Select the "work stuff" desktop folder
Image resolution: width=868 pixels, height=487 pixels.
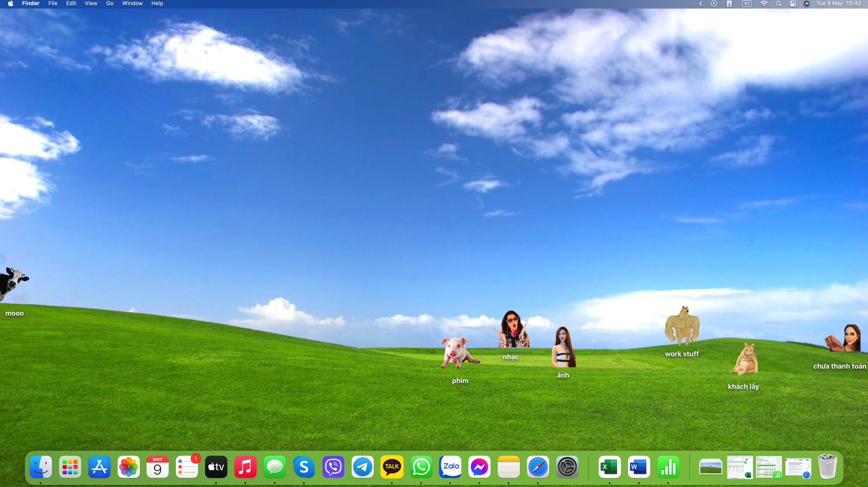[682, 326]
